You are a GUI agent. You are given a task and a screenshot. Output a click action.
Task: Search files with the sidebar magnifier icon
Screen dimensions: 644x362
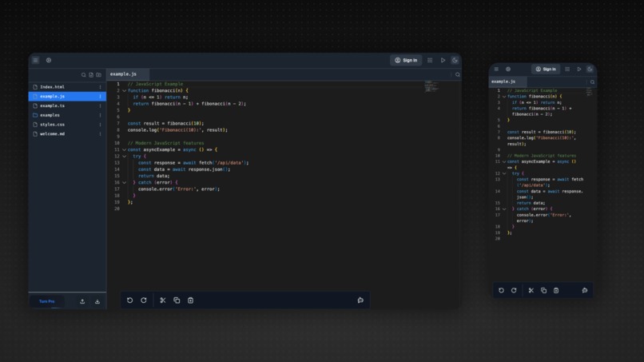tap(83, 75)
